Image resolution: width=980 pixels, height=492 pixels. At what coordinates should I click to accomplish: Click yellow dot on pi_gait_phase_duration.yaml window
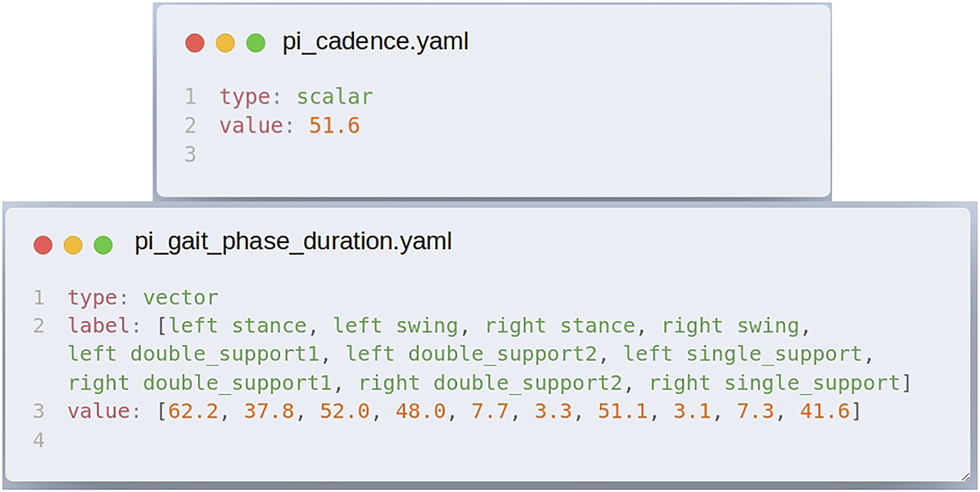[73, 245]
